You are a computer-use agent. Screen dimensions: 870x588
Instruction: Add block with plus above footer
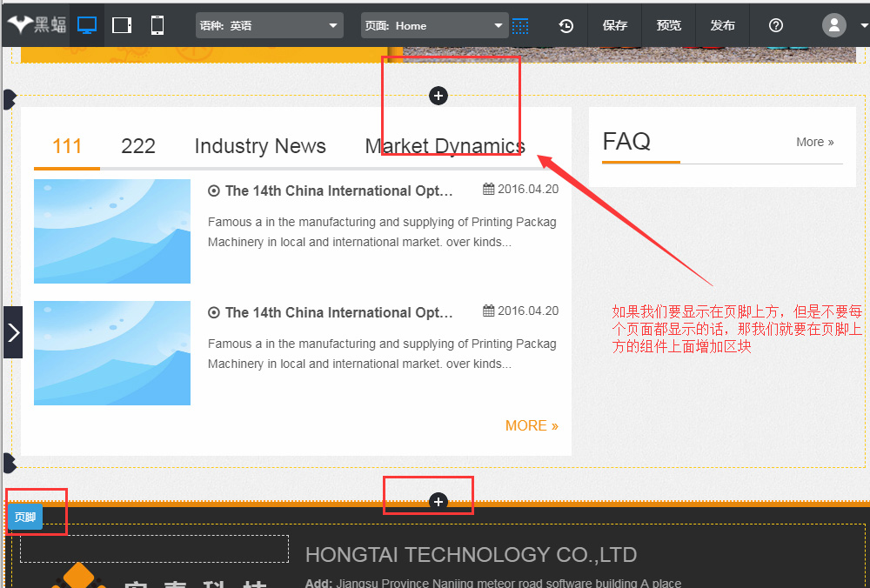coord(438,501)
